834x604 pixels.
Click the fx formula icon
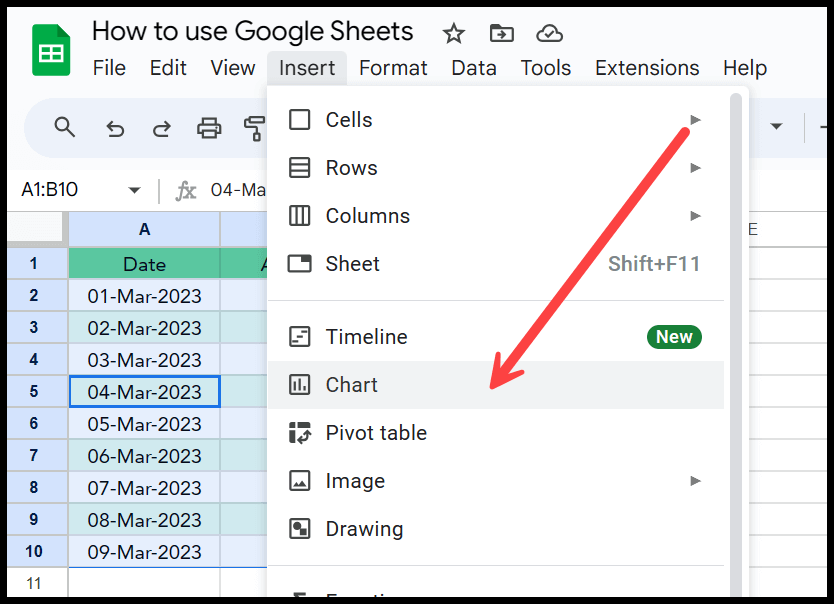pyautogui.click(x=186, y=190)
